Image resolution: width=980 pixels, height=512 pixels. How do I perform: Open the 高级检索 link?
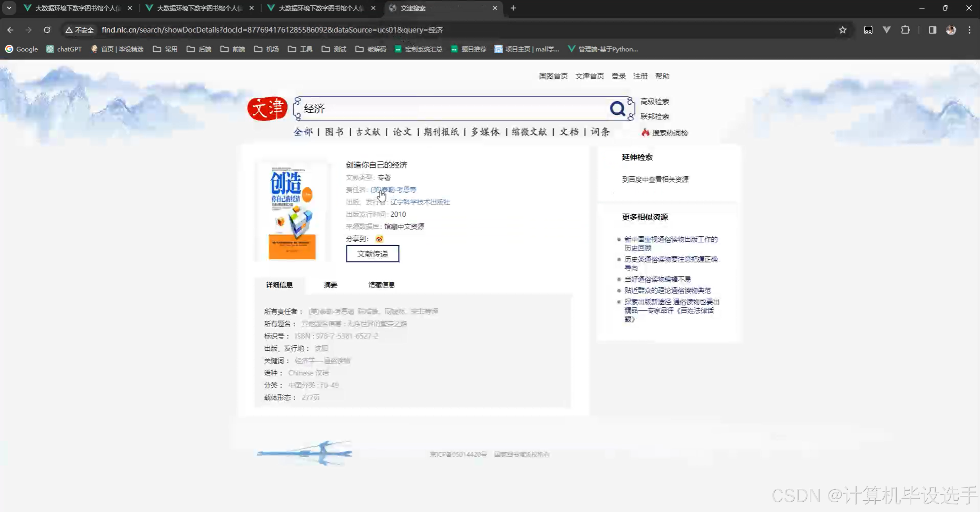pos(654,102)
